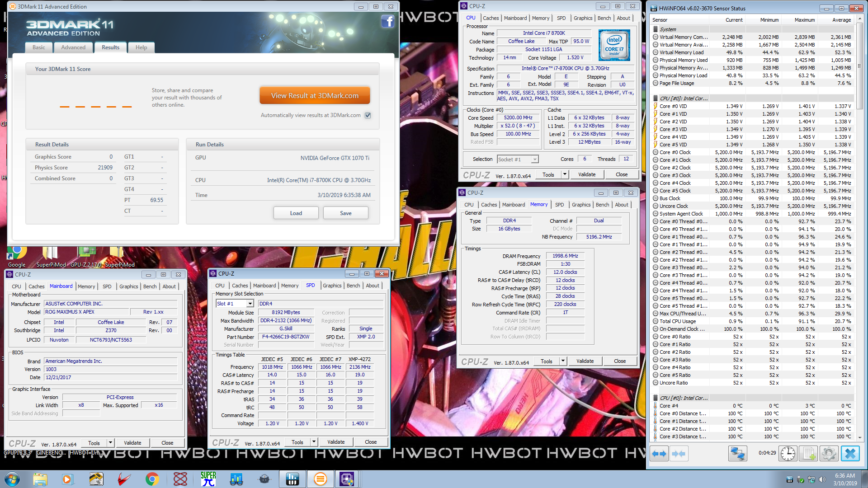The width and height of the screenshot is (868, 488).
Task: Open temperature gauge app on taskbar
Action: click(96, 479)
